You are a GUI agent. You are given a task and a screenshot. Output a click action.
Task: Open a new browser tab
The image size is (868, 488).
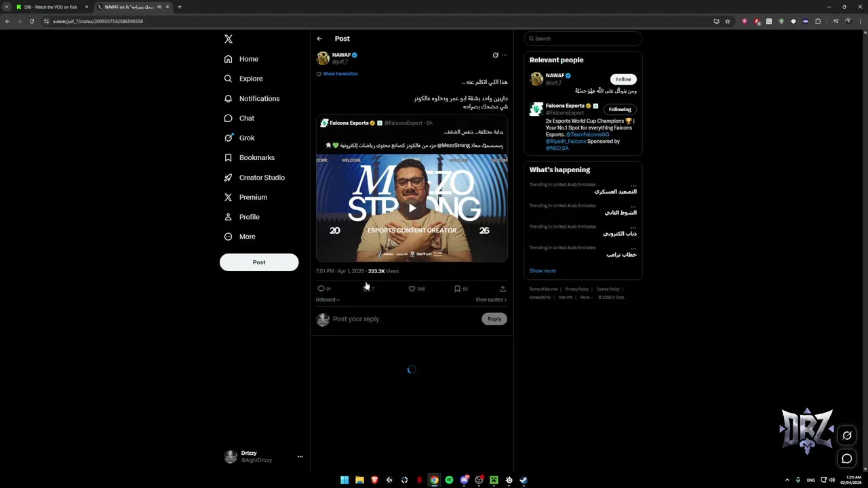click(179, 7)
